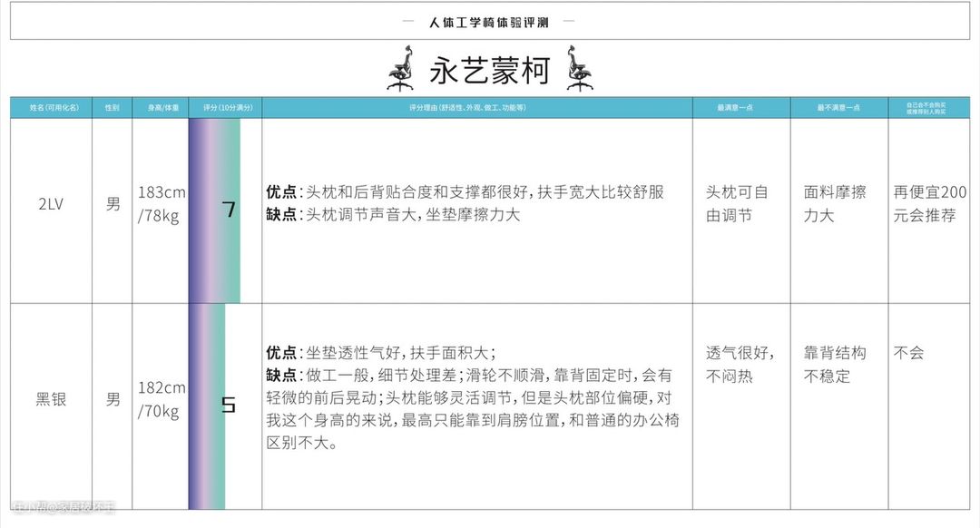Click the score 5 gradient bar
Screen dimensions: 980x528
pyautogui.click(x=208, y=405)
